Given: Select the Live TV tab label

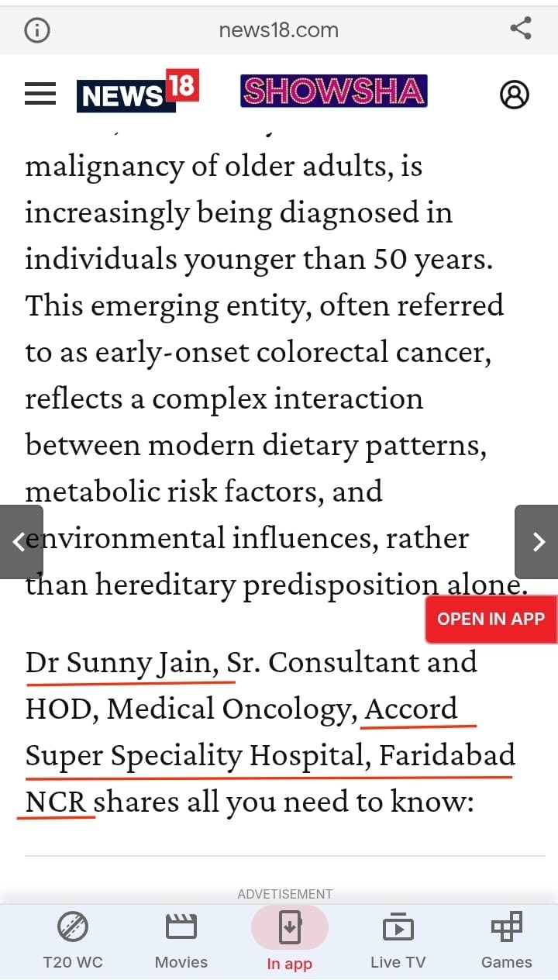Looking at the screenshot, I should pyautogui.click(x=398, y=962).
